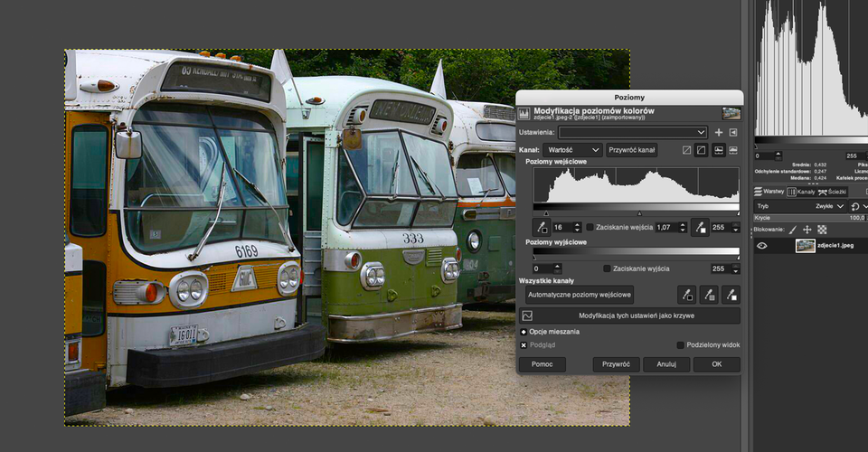Select layer name zdjecie1.jpeg

point(835,246)
